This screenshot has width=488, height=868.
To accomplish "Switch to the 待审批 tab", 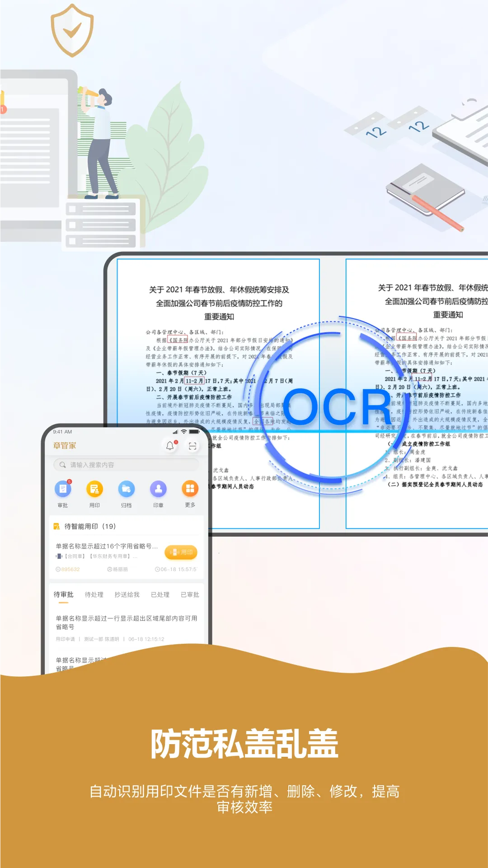I will point(63,594).
